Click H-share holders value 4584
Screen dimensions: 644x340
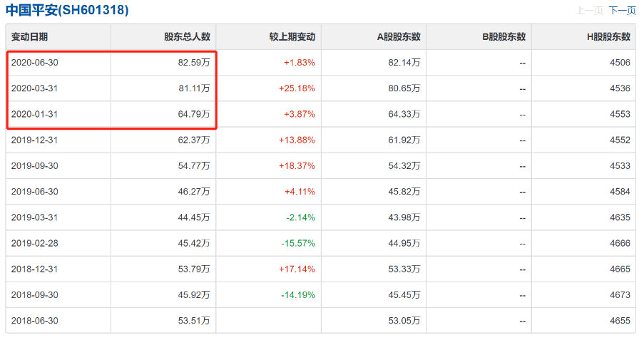[x=620, y=191]
